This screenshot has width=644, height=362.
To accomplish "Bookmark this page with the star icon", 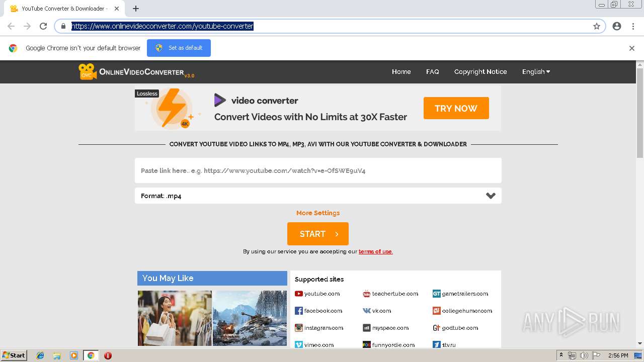I will [x=597, y=26].
